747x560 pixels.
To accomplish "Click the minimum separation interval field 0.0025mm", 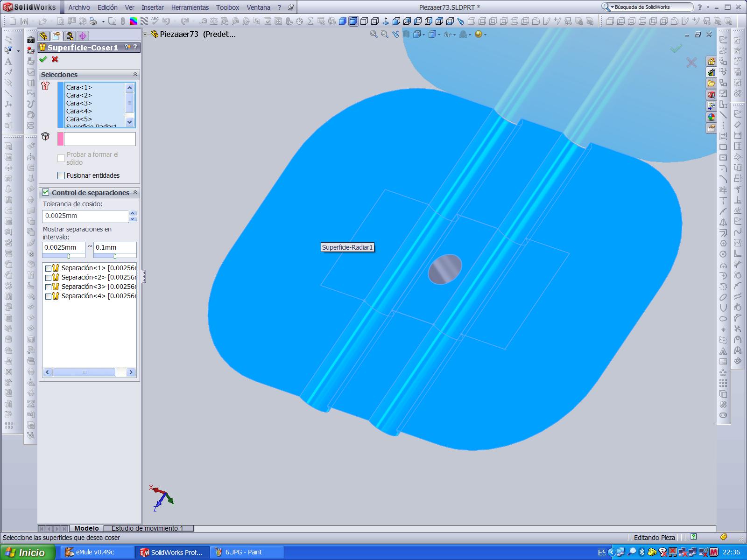I will [x=63, y=247].
